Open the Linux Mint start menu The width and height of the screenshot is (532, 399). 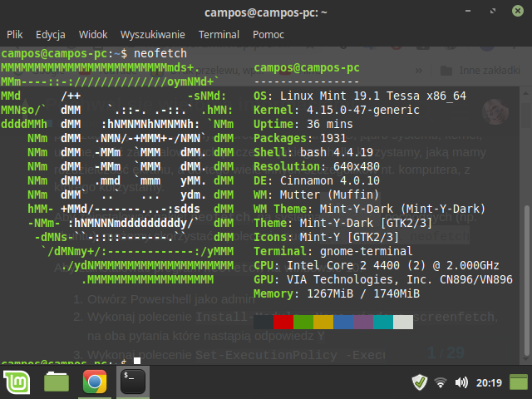coord(17,382)
